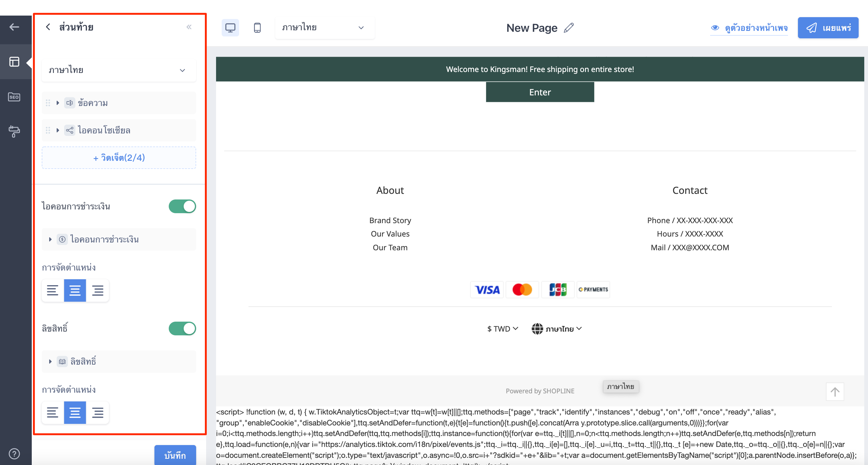Open the page layout editor sidebar icon
Image resolution: width=868 pixels, height=465 pixels.
[x=14, y=62]
